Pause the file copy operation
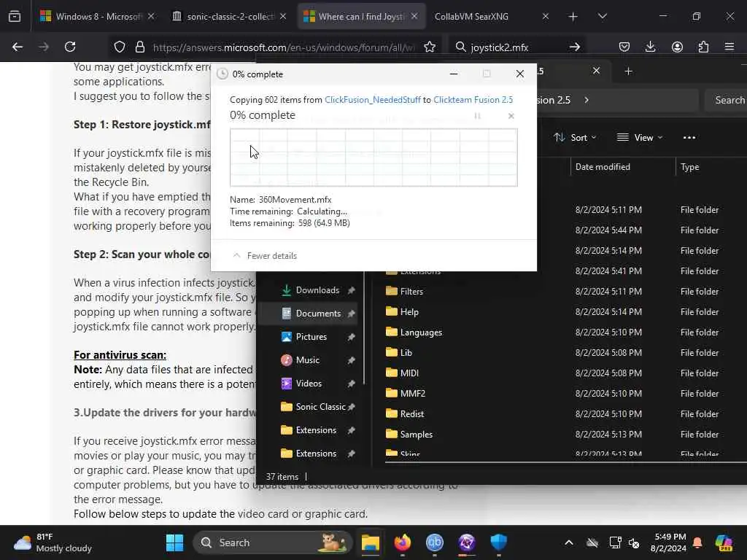Image resolution: width=747 pixels, height=560 pixels. point(477,116)
